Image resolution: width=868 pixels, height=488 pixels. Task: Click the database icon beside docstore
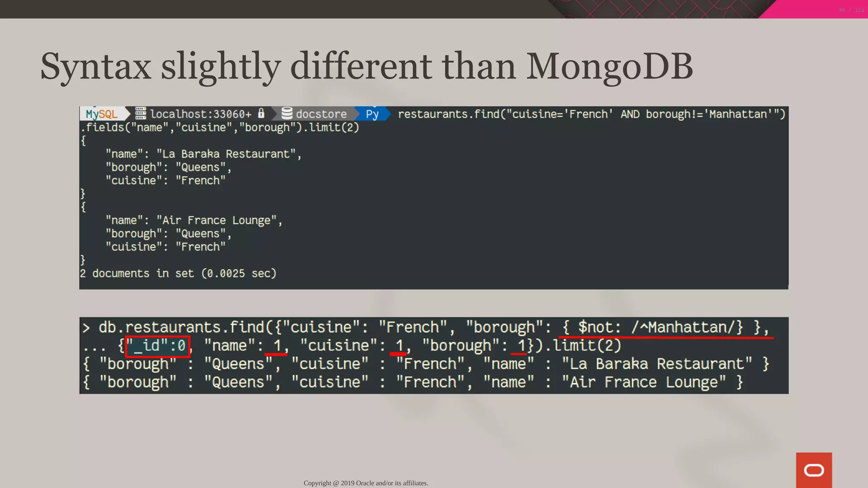287,114
